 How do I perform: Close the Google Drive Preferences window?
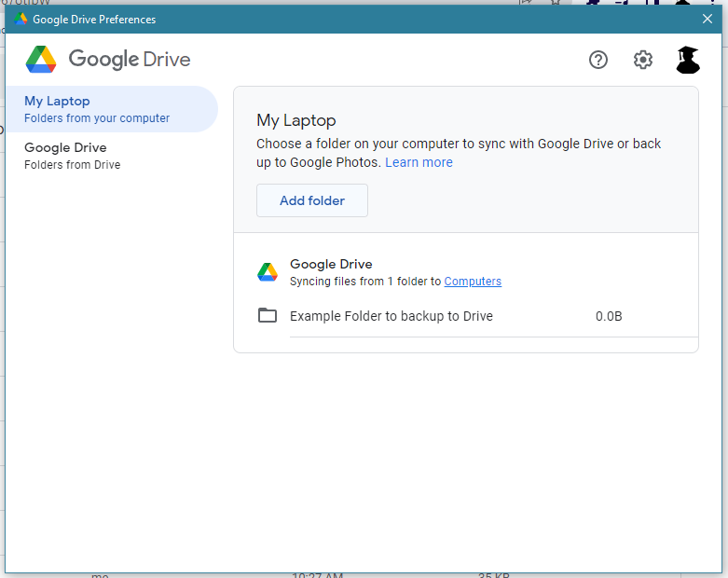pos(707,19)
